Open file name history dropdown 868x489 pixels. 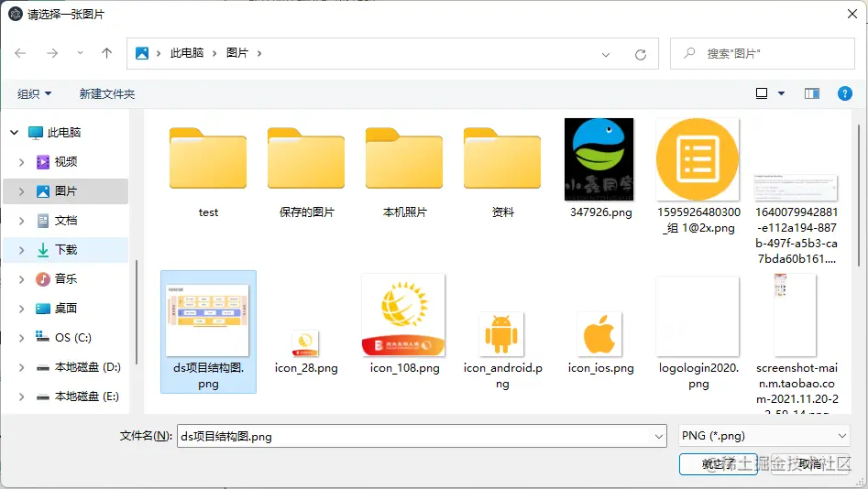pyautogui.click(x=659, y=437)
